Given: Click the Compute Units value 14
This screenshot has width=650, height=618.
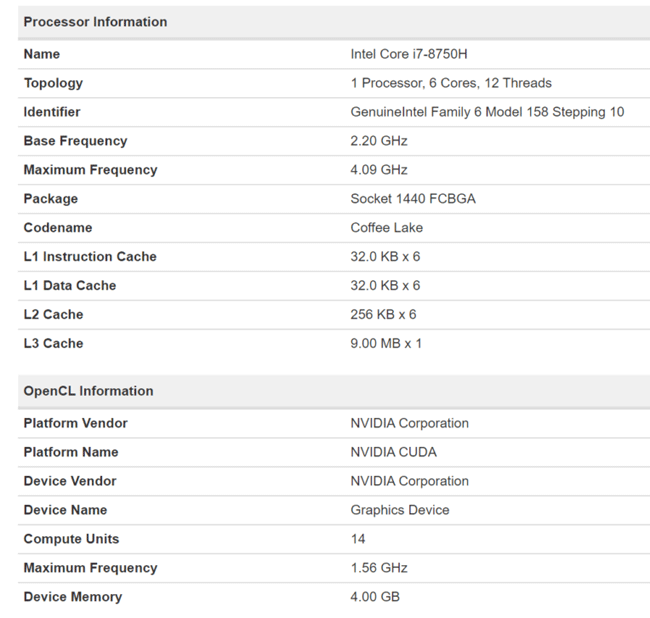Looking at the screenshot, I should click(x=358, y=539).
